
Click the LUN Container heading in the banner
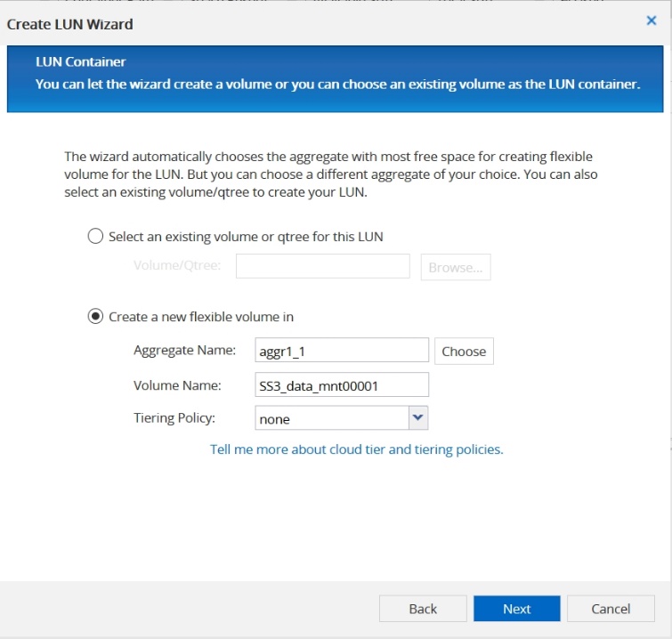tap(80, 62)
